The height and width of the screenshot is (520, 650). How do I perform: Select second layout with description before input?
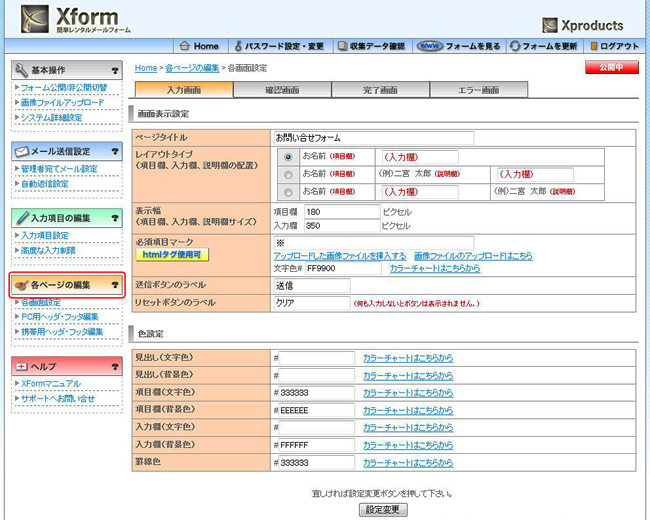click(288, 175)
